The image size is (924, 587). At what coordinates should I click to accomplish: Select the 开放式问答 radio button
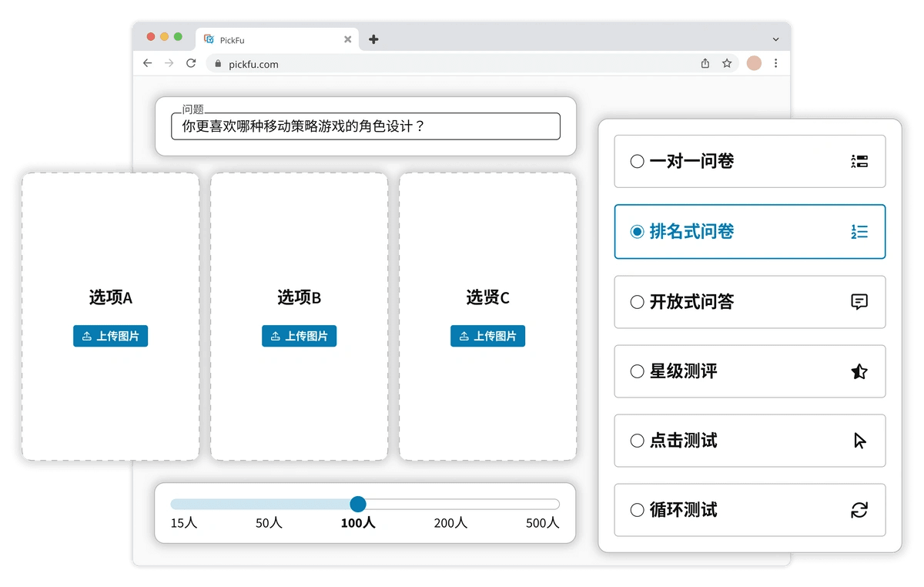point(637,302)
